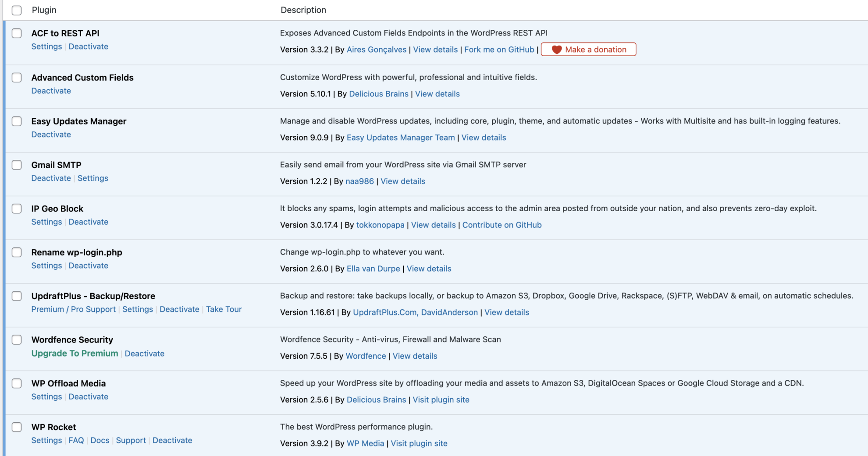
Task: Click Fork me on GitHub link
Action: 499,49
